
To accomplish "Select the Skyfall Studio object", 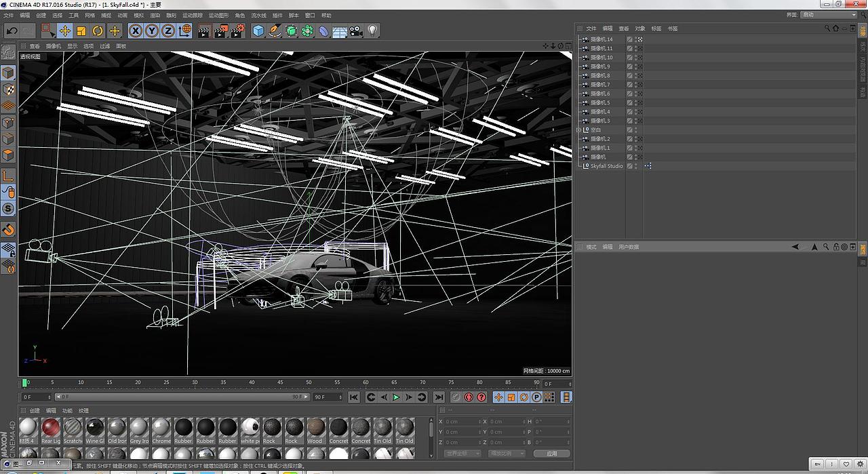I will pos(606,166).
